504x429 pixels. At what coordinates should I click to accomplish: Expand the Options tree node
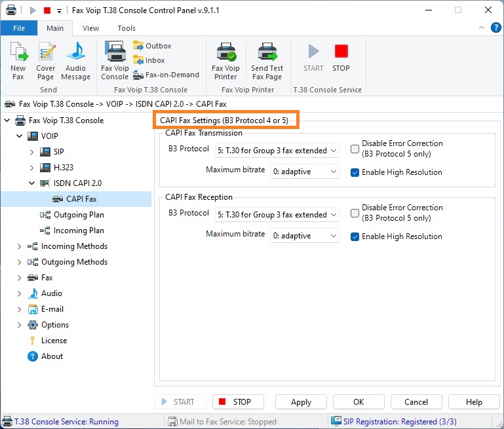coord(19,325)
